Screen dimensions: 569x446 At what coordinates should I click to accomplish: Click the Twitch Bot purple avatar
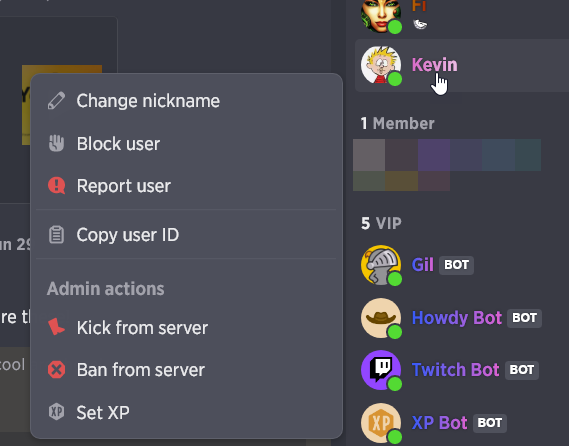pyautogui.click(x=381, y=370)
